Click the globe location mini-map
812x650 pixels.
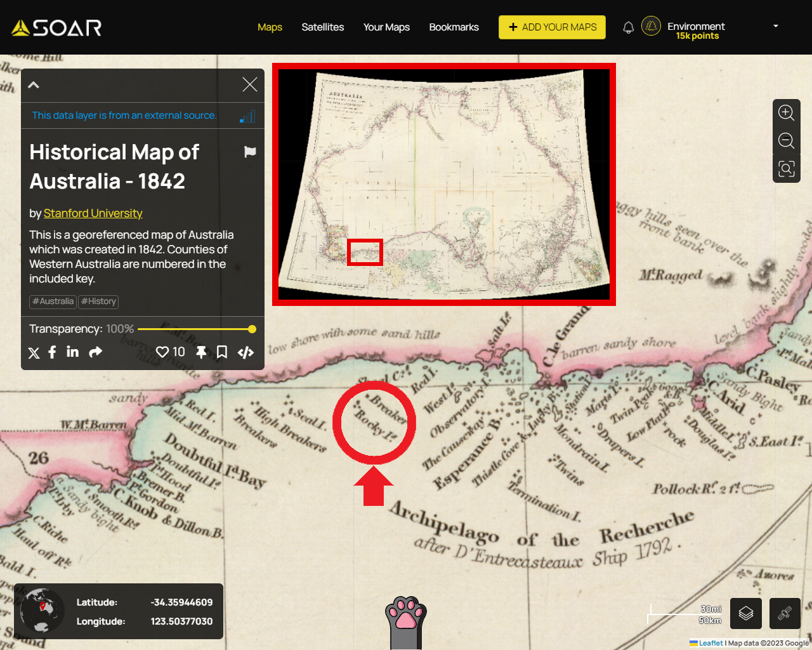click(42, 611)
